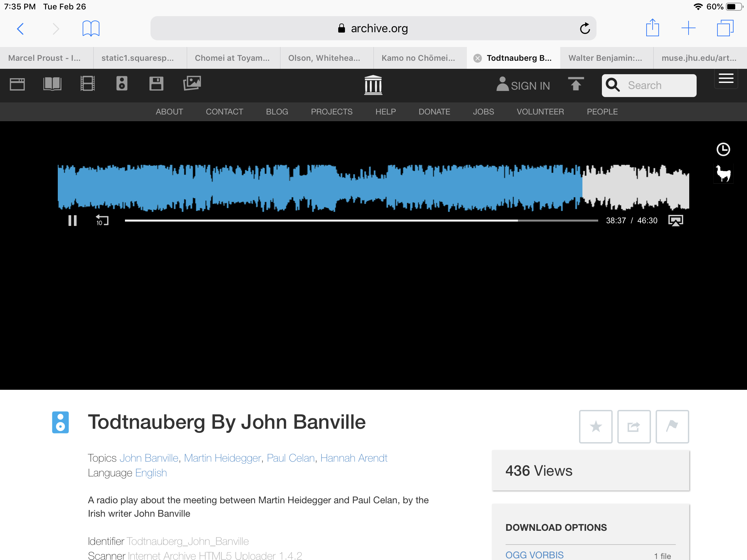Open the Software floppy disk icon
The width and height of the screenshot is (747, 560).
157,83
